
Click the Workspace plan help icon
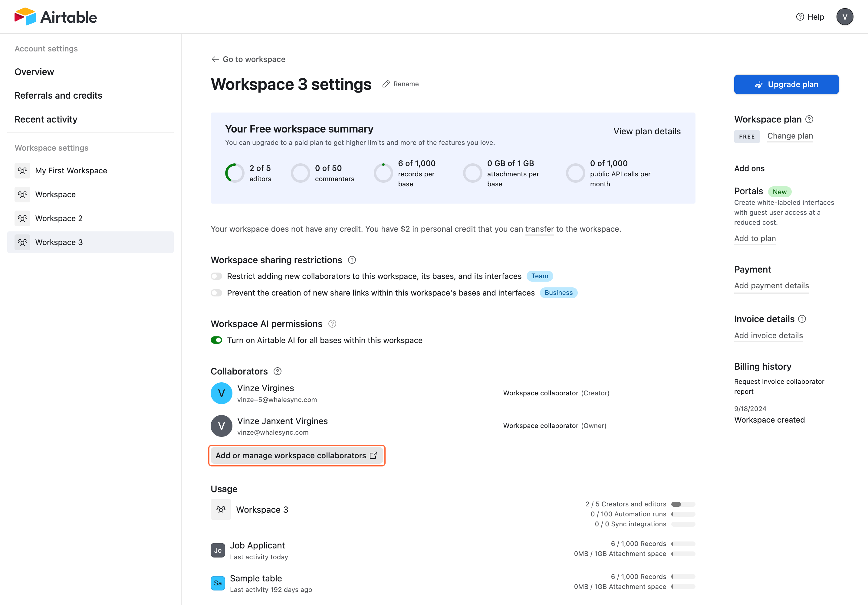(x=809, y=119)
